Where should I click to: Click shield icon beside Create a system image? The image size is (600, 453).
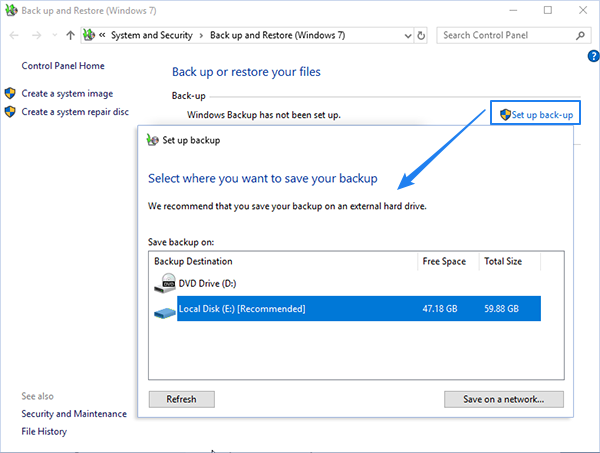coord(10,93)
